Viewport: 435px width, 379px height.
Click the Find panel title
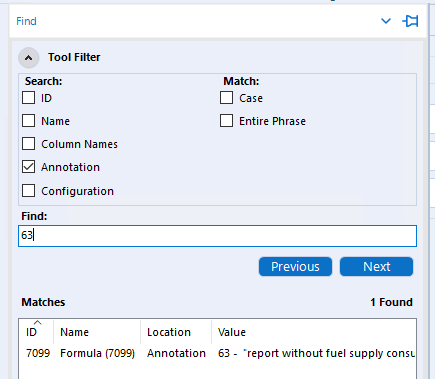point(26,21)
